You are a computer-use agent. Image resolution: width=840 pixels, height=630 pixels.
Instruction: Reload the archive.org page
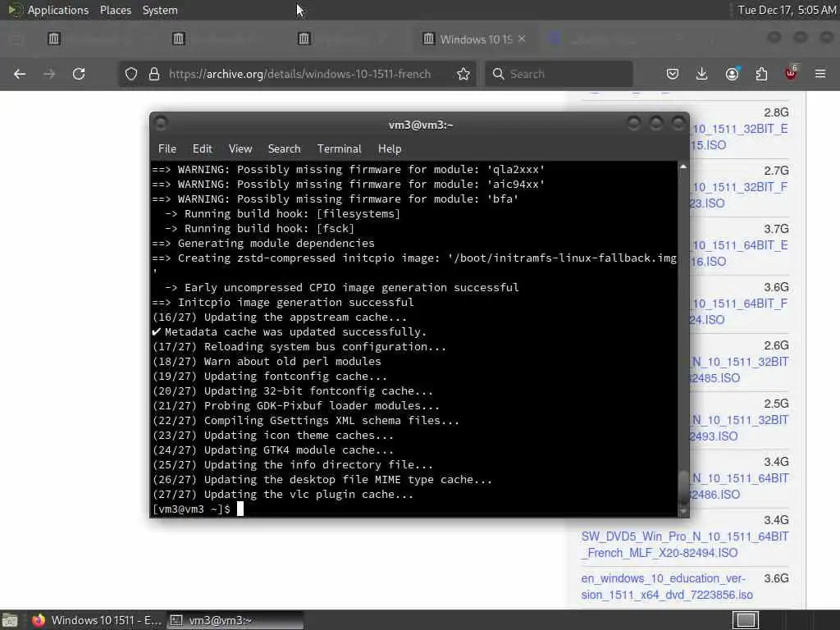[79, 74]
